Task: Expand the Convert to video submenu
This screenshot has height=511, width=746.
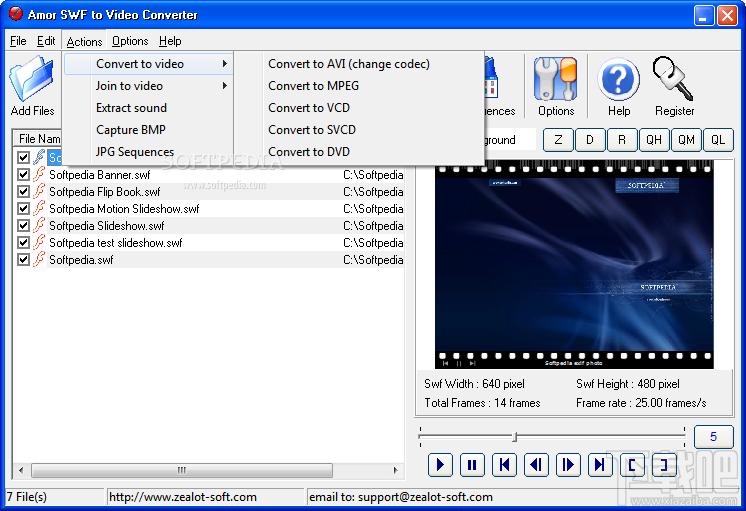Action: (x=148, y=64)
